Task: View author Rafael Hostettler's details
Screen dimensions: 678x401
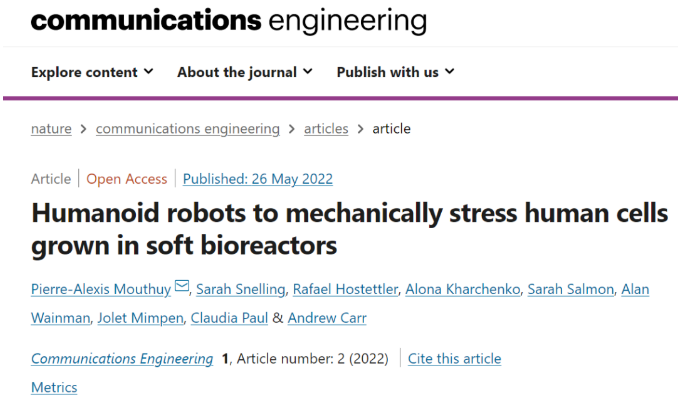Action: click(345, 289)
